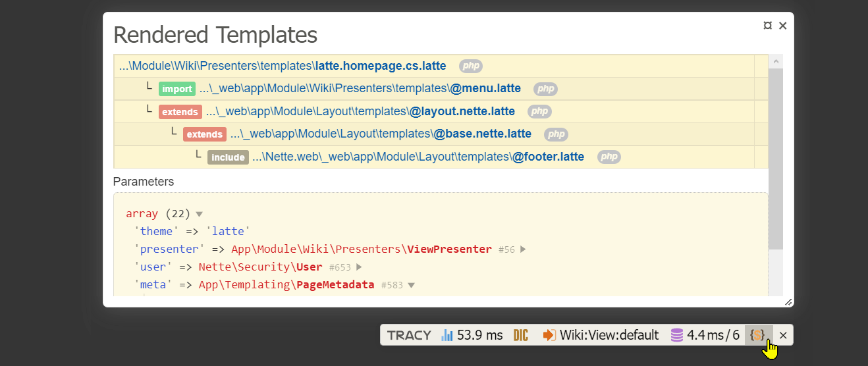Close the Rendered Templates panel
The image size is (868, 366).
(782, 26)
